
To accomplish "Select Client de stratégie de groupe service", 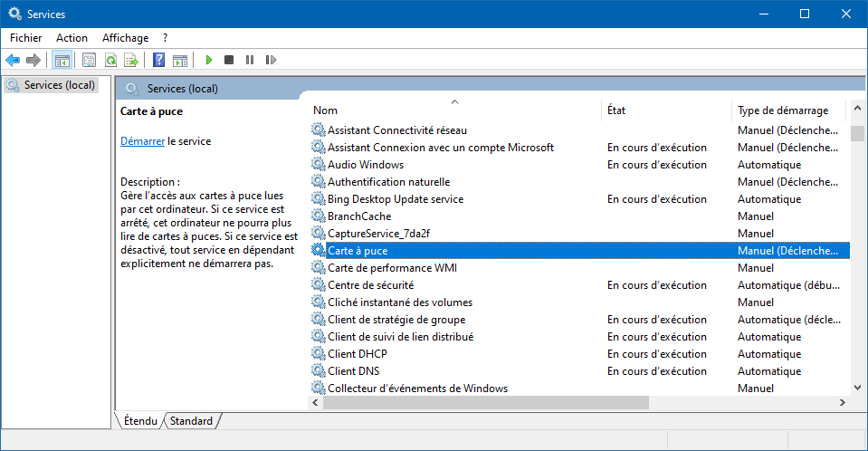I will coord(396,319).
